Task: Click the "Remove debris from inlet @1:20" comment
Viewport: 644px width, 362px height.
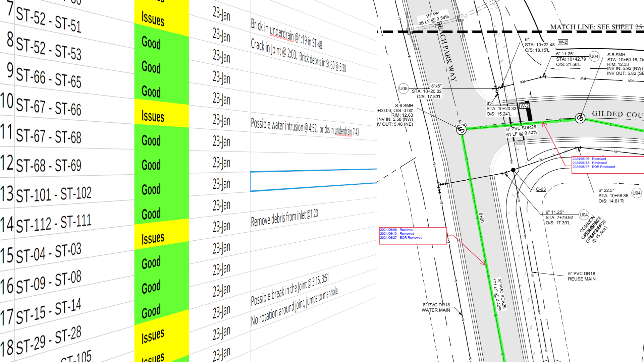Action: point(284,218)
